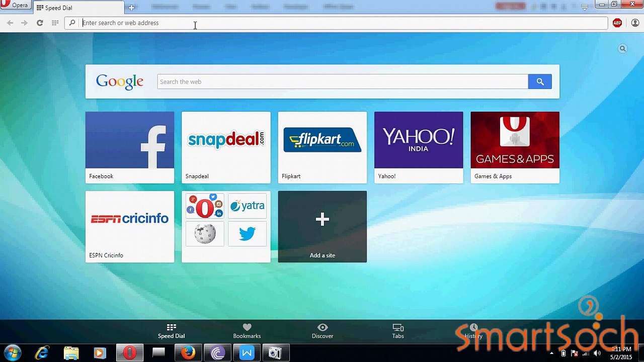This screenshot has height=362, width=644.
Task: Switch to Discover in bottom bar
Action: [323, 331]
